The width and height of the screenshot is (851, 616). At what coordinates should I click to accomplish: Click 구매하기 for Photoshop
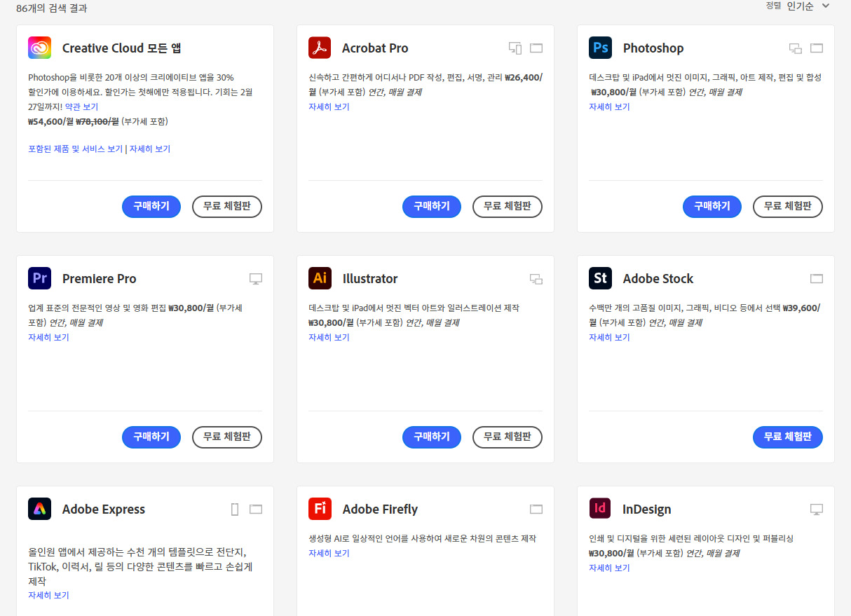pyautogui.click(x=712, y=207)
